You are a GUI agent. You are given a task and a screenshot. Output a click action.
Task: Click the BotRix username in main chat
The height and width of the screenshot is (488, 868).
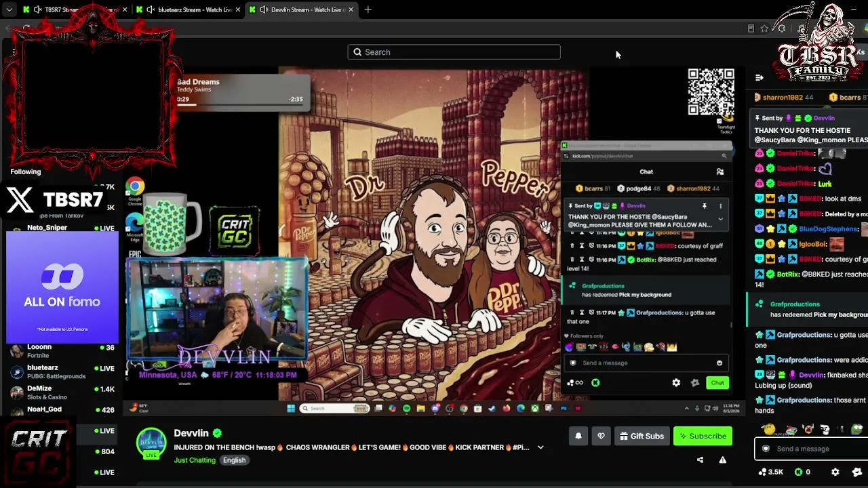(787, 274)
